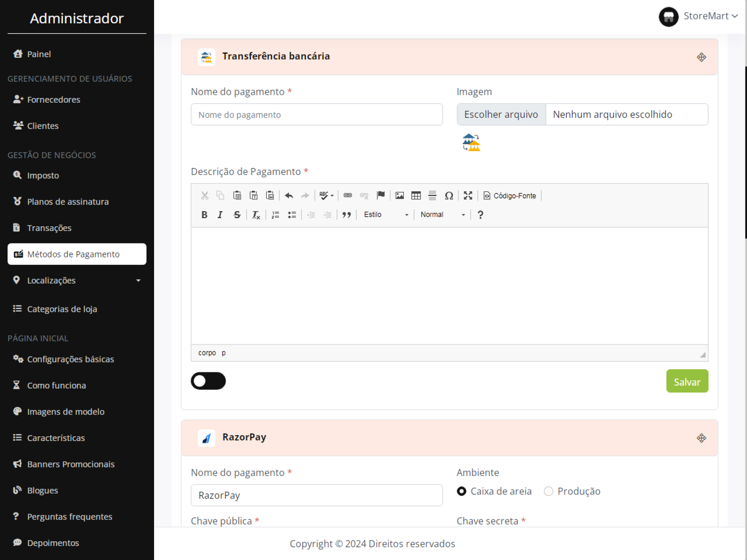This screenshot has height=560, width=747.
Task: Select the Produção environment radio button
Action: tap(549, 491)
